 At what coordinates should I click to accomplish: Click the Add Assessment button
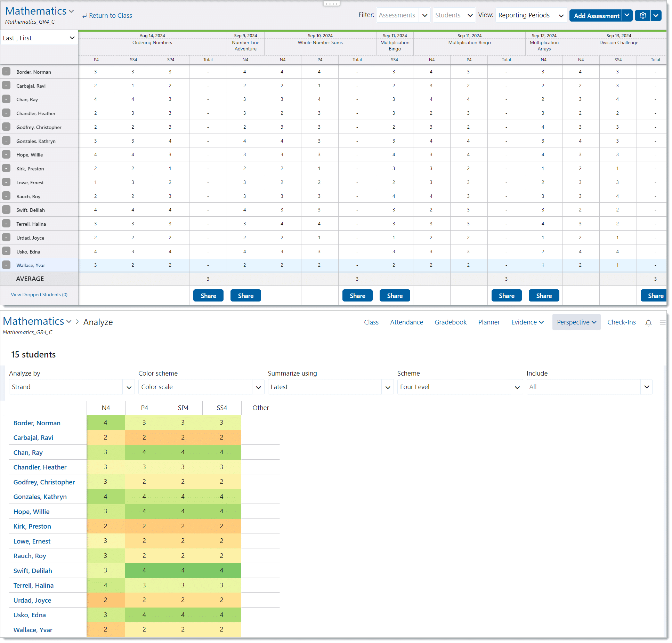pos(596,16)
